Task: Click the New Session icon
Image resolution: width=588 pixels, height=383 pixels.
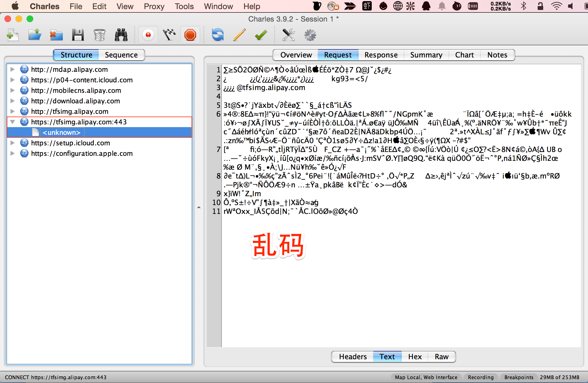Action: [12, 35]
